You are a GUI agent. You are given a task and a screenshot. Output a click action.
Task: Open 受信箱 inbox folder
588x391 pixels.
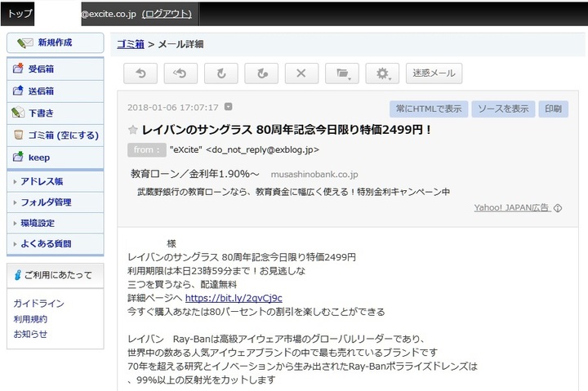[x=56, y=69]
